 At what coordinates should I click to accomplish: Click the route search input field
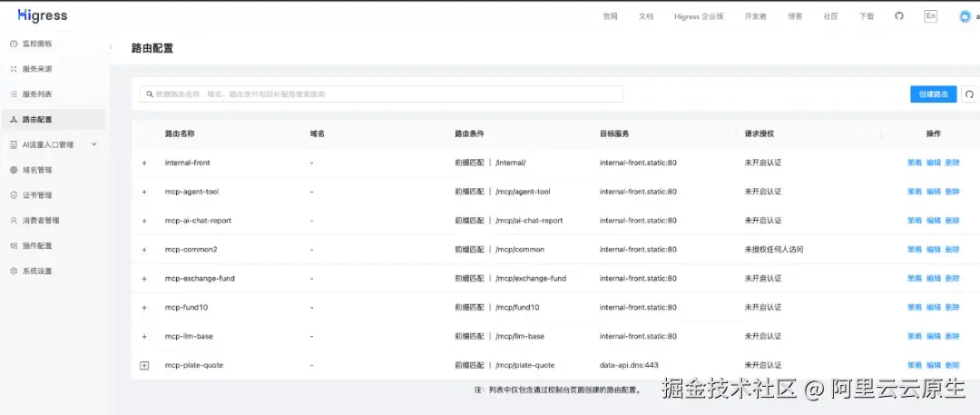point(381,94)
